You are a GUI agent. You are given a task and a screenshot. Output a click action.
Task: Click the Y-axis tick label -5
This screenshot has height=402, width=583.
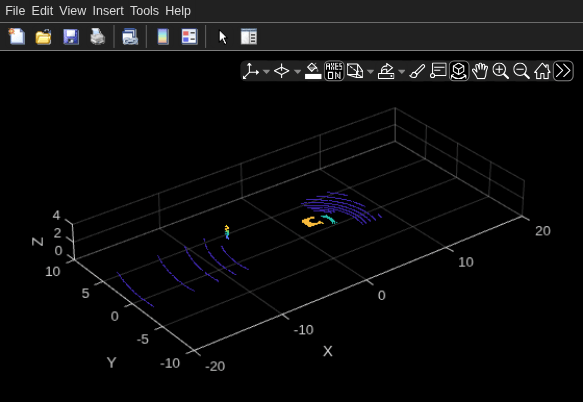click(x=143, y=339)
